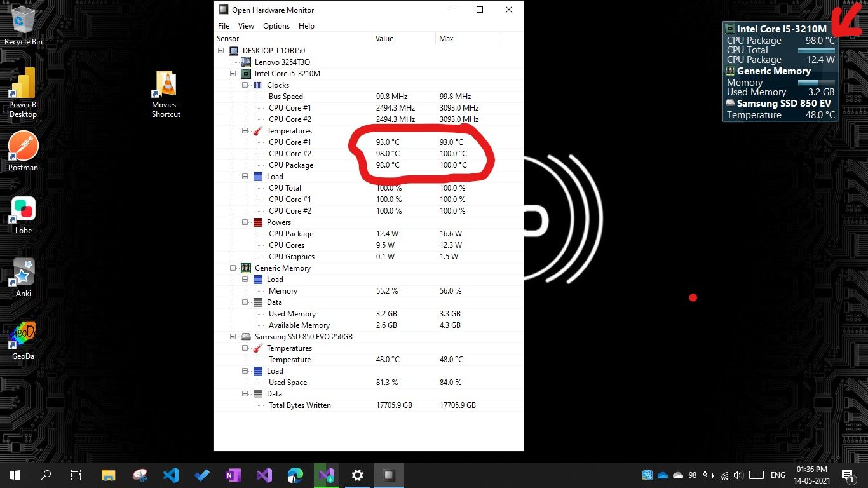Click the 16.6 W max value

pyautogui.click(x=451, y=234)
